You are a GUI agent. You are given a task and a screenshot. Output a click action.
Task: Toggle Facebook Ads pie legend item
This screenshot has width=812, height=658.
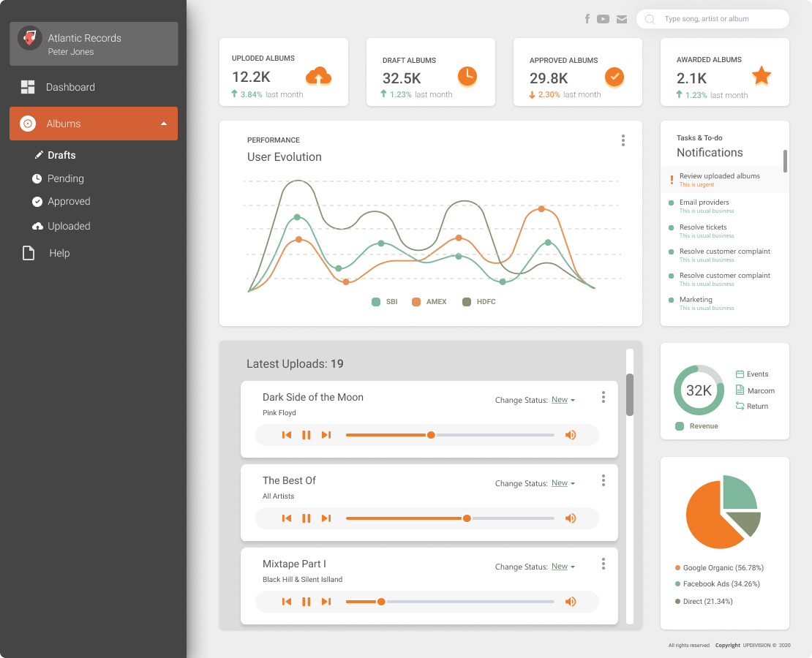pyautogui.click(x=717, y=584)
